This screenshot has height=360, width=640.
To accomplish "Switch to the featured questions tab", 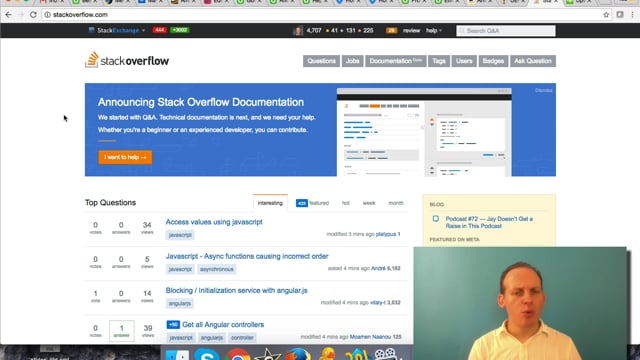I will pyautogui.click(x=313, y=203).
